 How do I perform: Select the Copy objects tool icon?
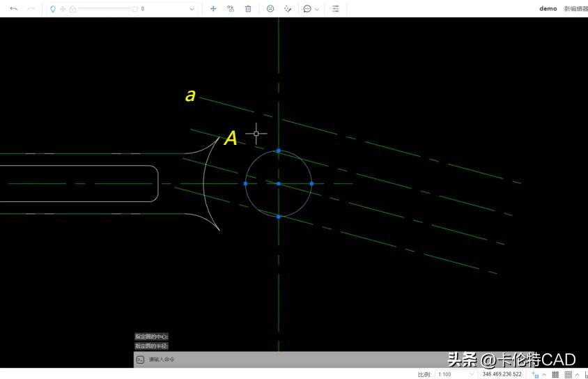(231, 8)
